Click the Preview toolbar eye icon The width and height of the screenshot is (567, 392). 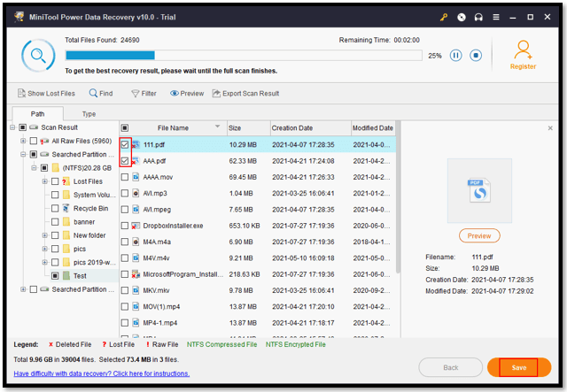[175, 93]
